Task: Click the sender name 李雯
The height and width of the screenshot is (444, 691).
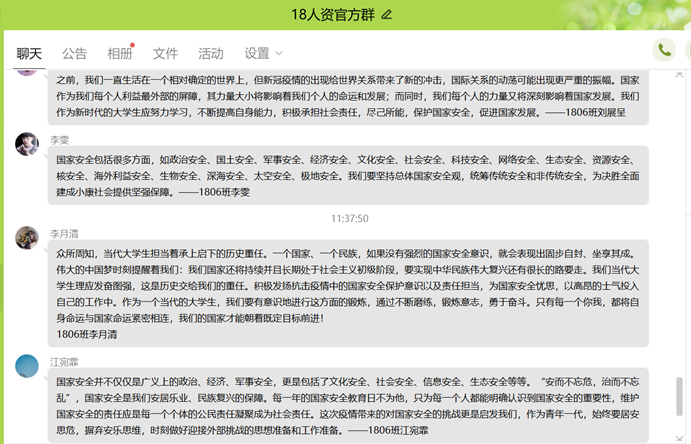Action: 59,140
